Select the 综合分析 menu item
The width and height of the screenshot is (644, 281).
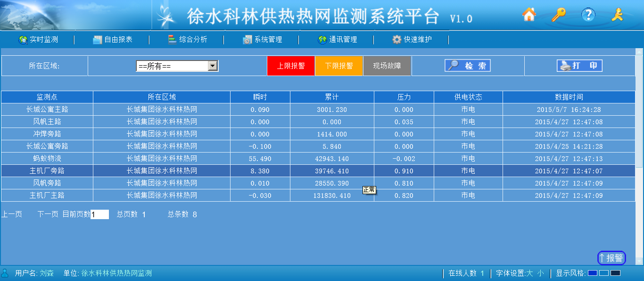[188, 40]
